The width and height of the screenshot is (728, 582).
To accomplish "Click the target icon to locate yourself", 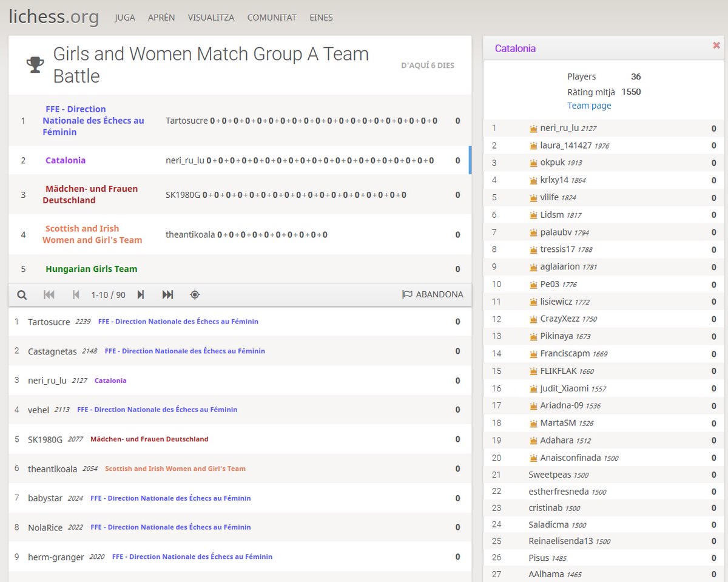I will pos(195,294).
